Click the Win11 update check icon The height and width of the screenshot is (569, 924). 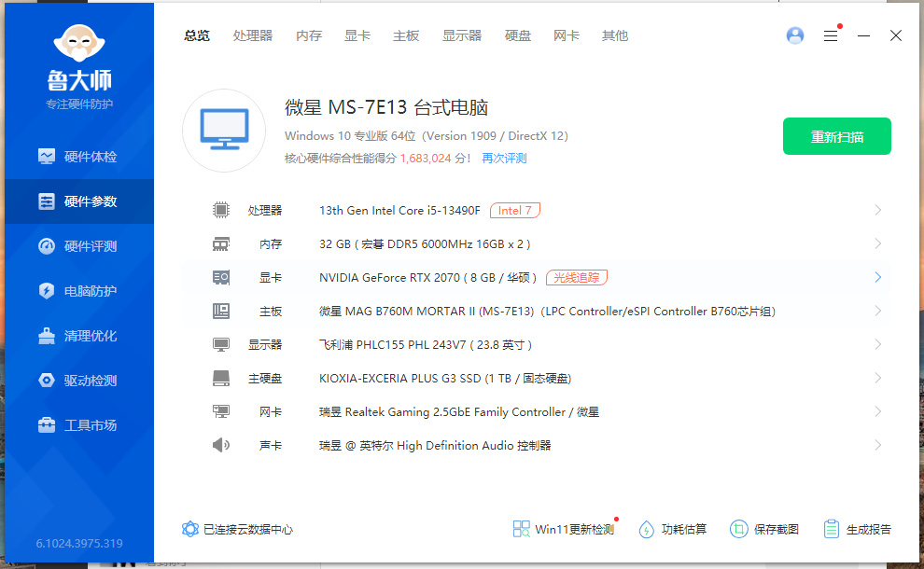tap(522, 529)
